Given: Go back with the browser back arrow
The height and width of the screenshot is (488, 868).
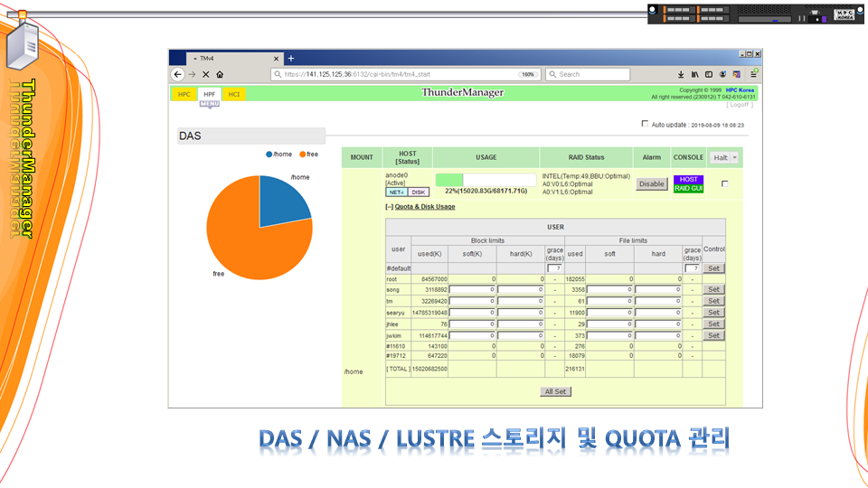Looking at the screenshot, I should [x=178, y=74].
